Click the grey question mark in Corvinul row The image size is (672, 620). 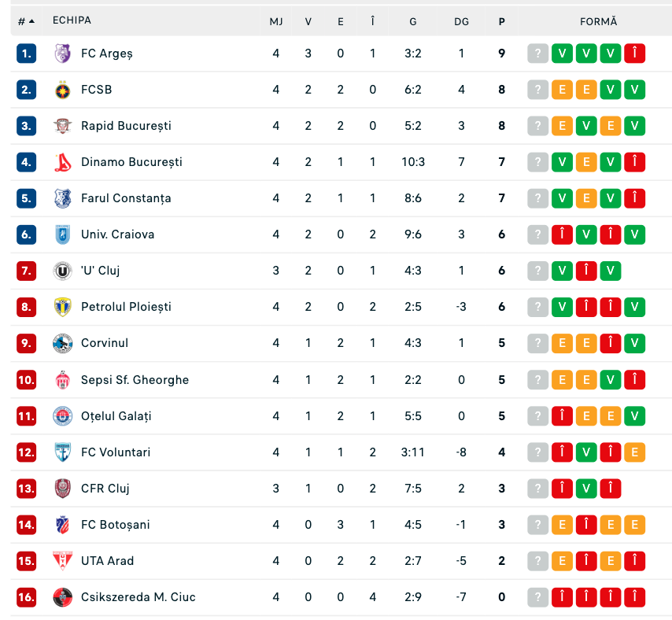click(538, 343)
